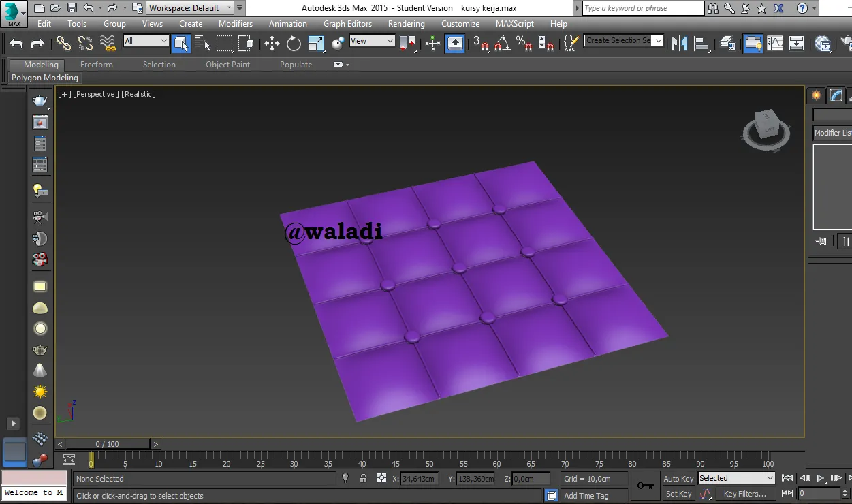Click the Unlink Selection tool
Viewport: 852px width, 504px height.
(x=85, y=44)
